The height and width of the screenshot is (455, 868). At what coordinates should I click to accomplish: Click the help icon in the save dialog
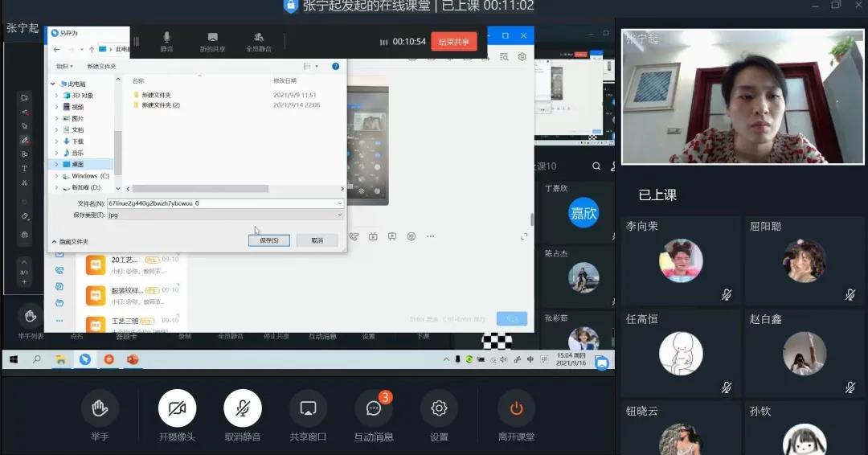336,66
